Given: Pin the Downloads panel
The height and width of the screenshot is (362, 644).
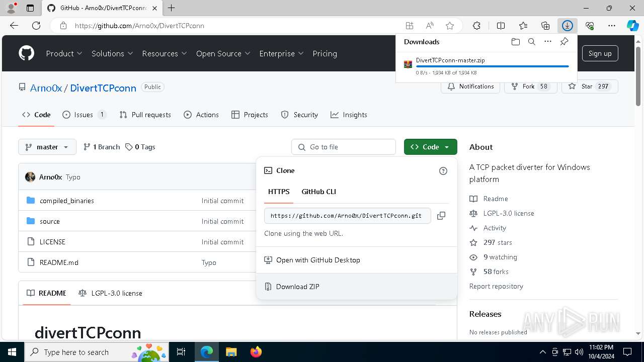Looking at the screenshot, I should coord(564,42).
